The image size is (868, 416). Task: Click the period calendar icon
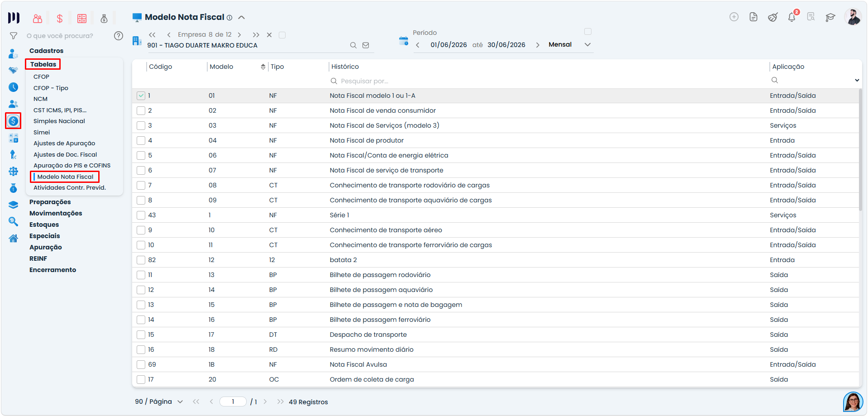click(x=404, y=41)
